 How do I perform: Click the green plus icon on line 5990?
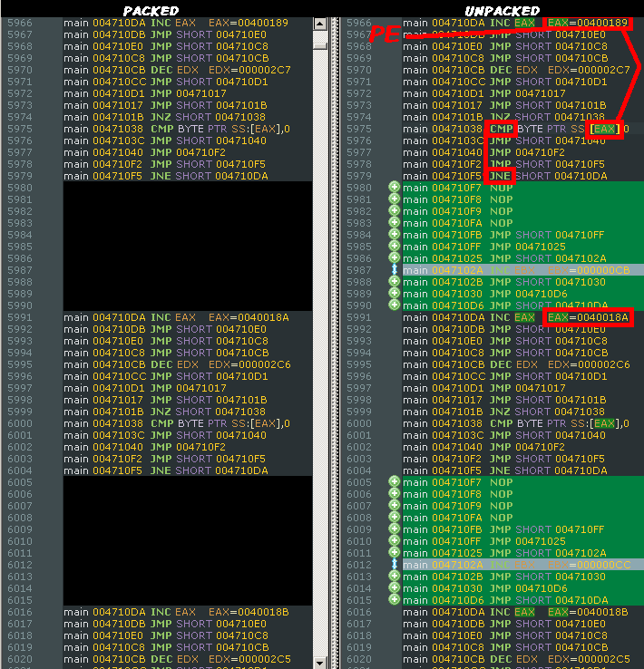coord(395,305)
